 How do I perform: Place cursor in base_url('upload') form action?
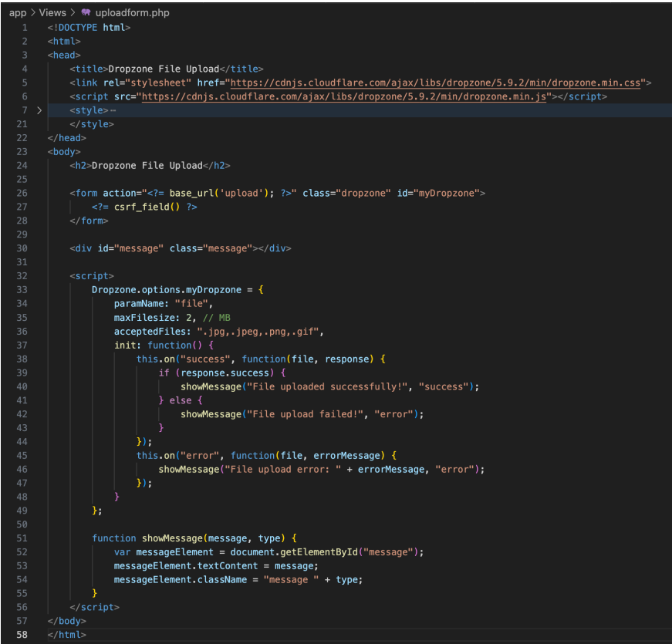tap(220, 193)
